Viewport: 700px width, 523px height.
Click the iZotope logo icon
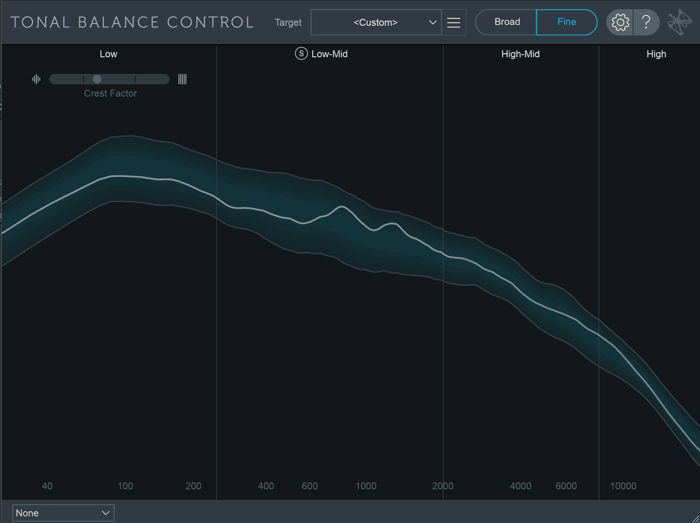coord(680,22)
